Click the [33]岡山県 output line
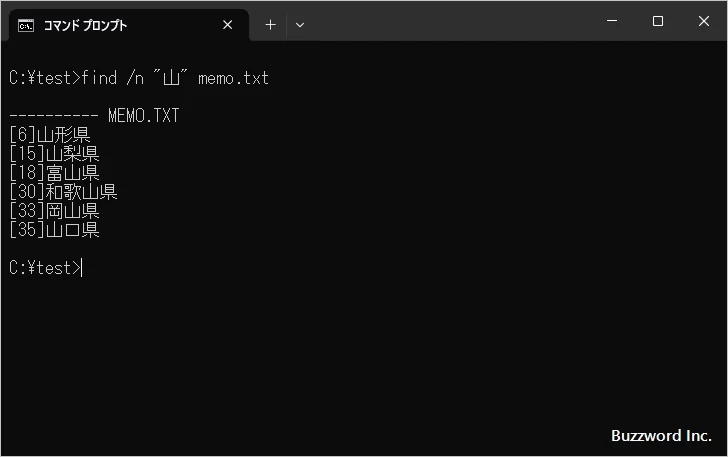 [x=54, y=211]
